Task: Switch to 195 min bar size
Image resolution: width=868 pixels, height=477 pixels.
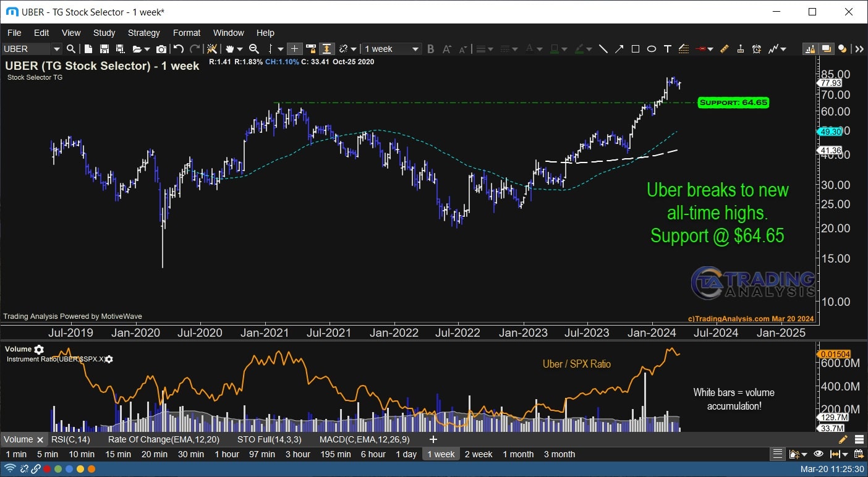Action: pos(336,454)
